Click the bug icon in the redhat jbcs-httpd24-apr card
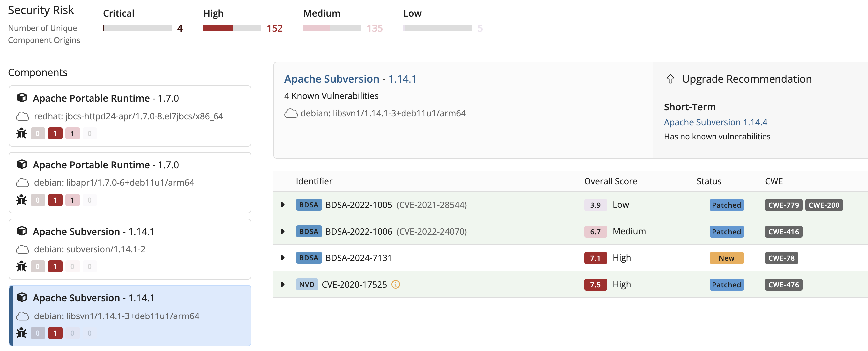 pyautogui.click(x=21, y=133)
